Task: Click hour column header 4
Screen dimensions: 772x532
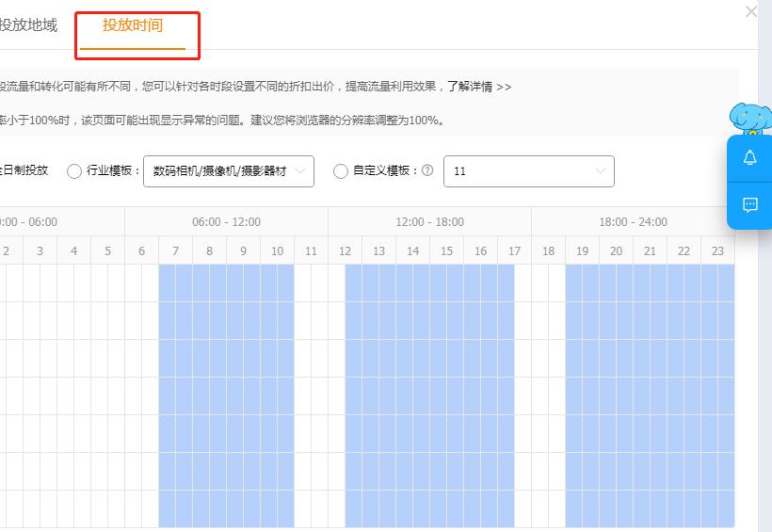Action: point(73,250)
